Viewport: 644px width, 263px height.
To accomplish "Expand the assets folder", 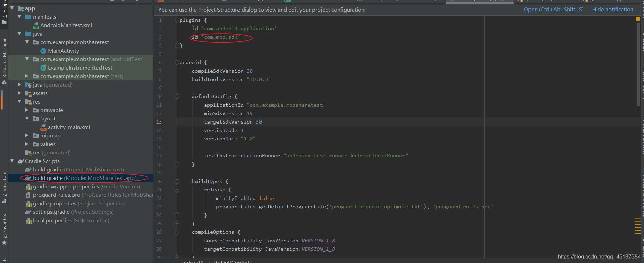I will 19,93.
